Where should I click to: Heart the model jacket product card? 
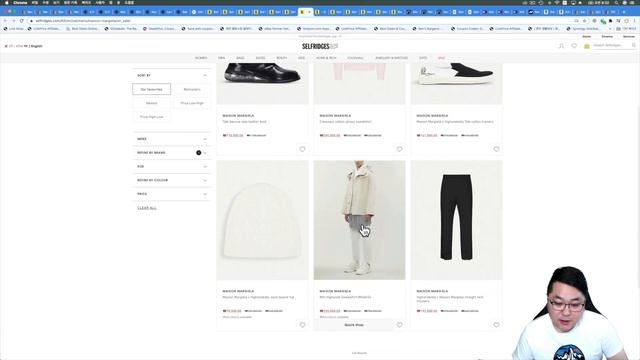coord(399,325)
